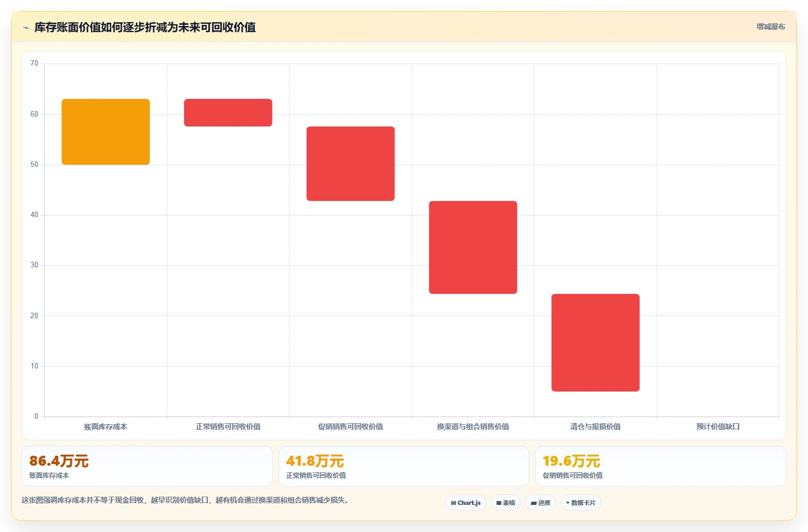The height and width of the screenshot is (532, 808).
Task: Open the 41.8万元 data card
Action: tap(404, 466)
